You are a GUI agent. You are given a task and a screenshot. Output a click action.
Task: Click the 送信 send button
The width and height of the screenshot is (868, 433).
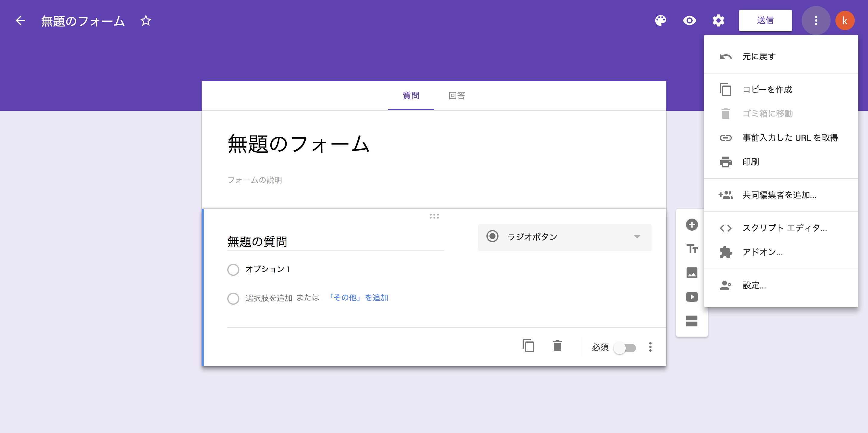point(765,20)
